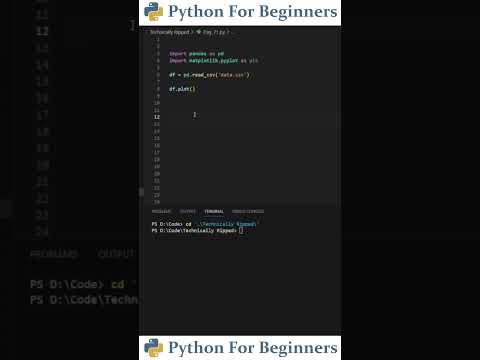Screen dimensions: 480x360
Task: Place cursor on the 'import matplotlib.pyplot as plt' line
Action: (214, 61)
